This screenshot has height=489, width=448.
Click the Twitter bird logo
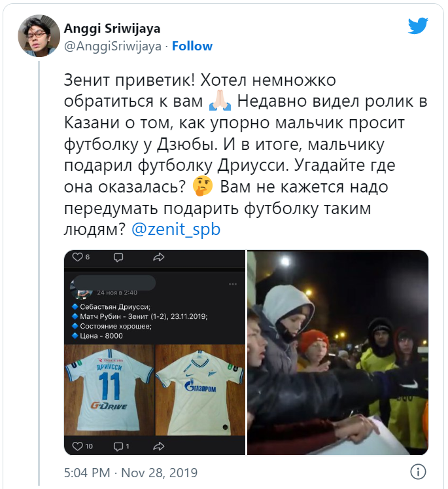418,26
